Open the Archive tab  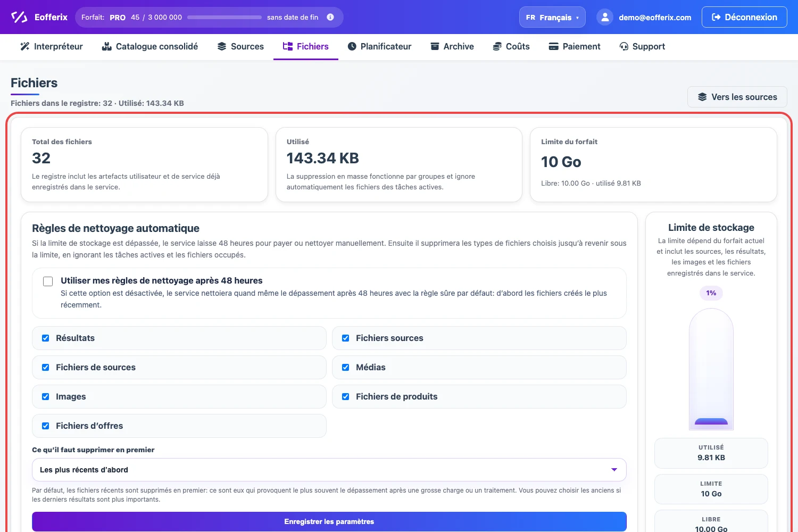click(x=452, y=46)
